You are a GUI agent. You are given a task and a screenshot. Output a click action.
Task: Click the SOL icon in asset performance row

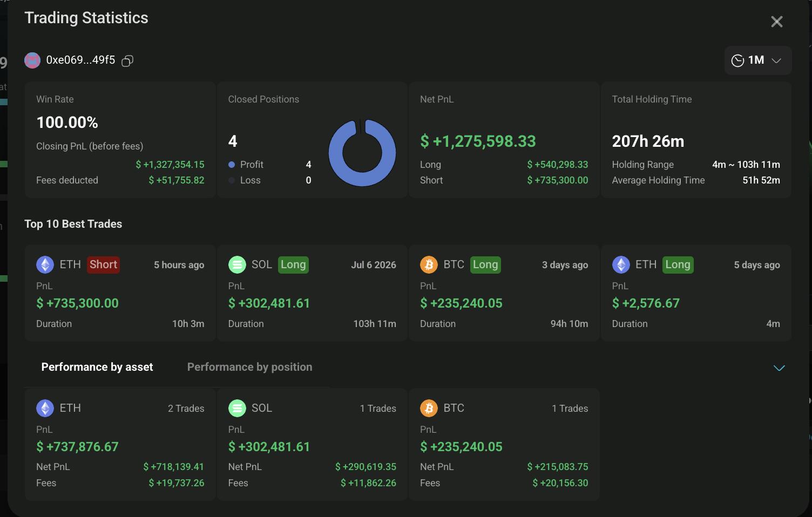point(237,408)
